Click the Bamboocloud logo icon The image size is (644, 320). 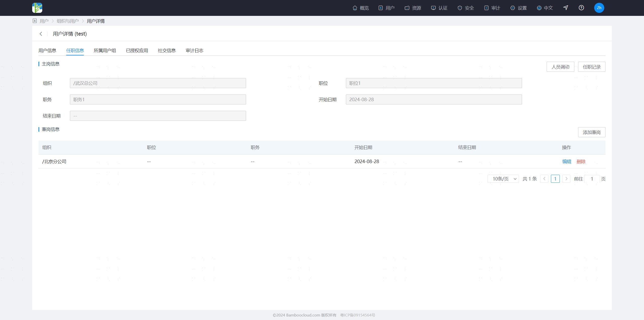coord(37,8)
